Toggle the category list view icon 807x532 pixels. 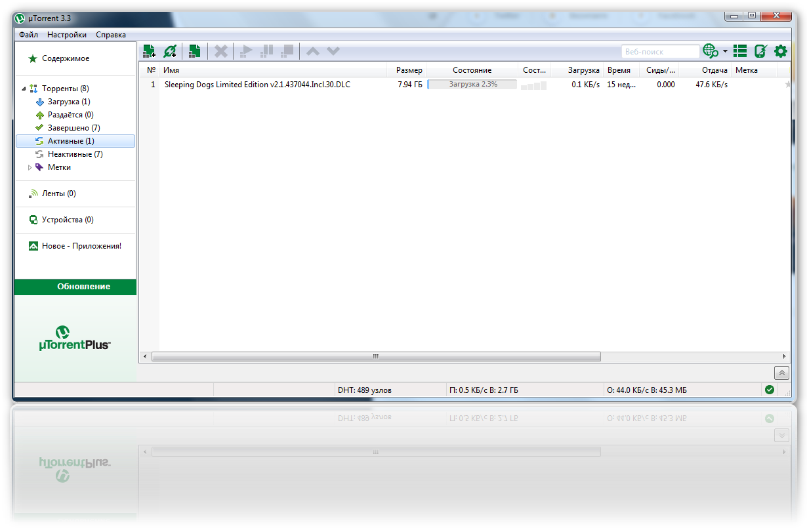coord(740,51)
